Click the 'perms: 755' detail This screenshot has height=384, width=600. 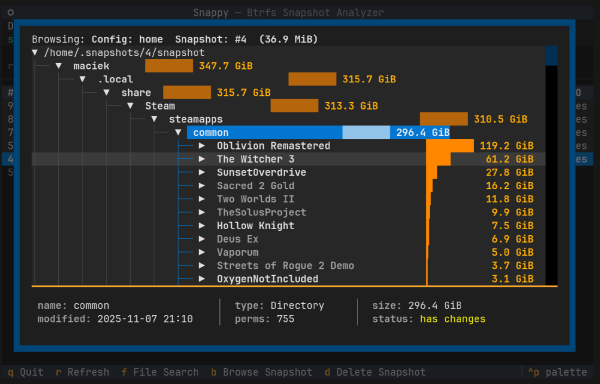click(264, 319)
